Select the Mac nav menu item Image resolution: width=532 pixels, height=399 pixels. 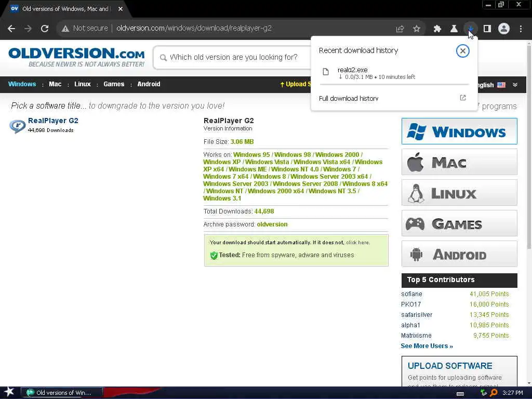[x=55, y=84]
